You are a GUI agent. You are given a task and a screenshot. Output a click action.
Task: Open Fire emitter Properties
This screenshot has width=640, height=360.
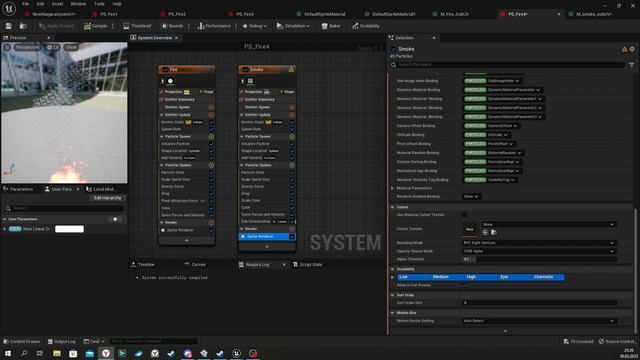(173, 92)
